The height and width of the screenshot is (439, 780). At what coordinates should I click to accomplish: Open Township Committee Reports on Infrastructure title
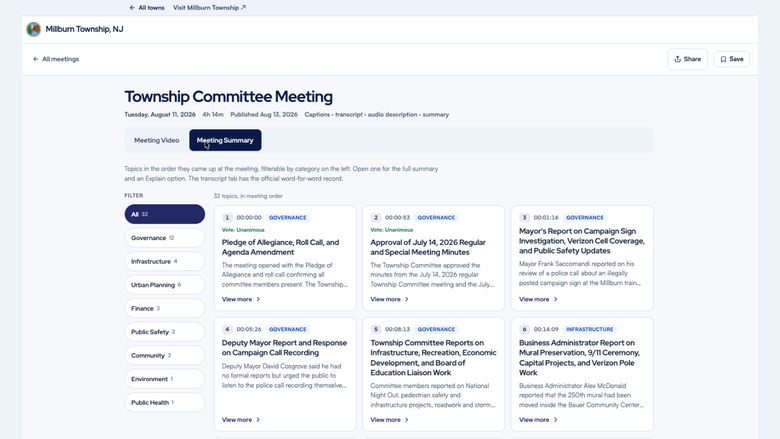point(433,358)
